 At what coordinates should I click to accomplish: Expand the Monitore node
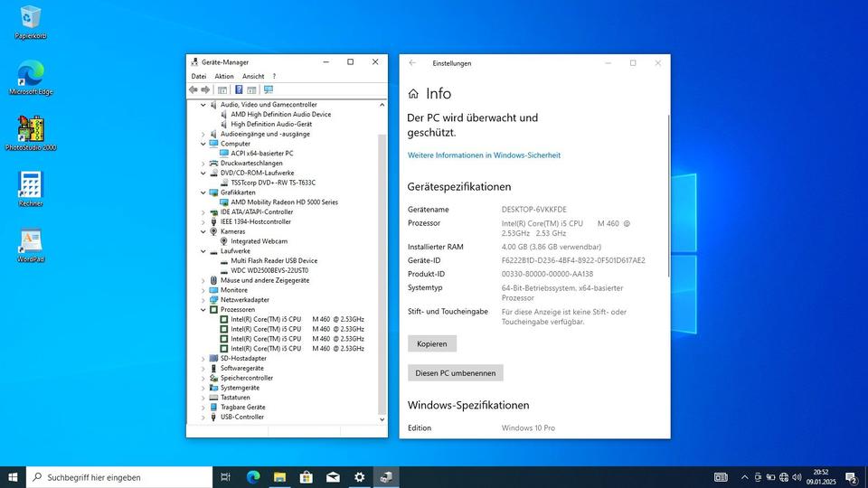pos(203,290)
